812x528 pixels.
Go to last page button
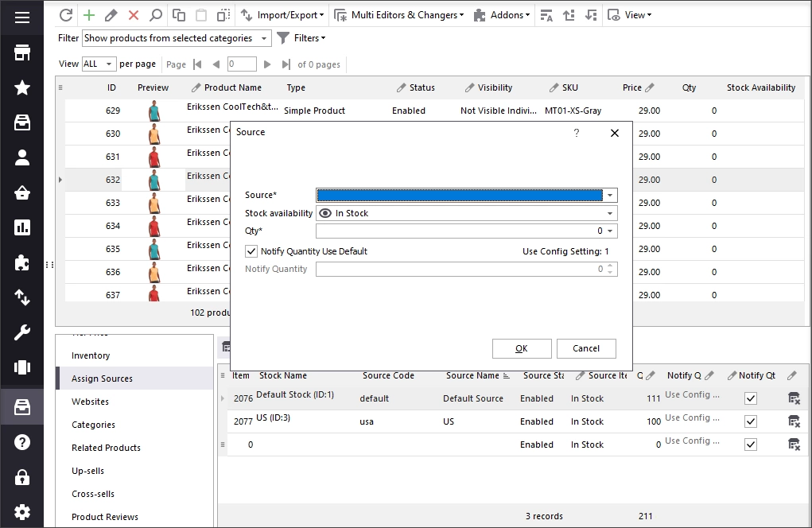[x=286, y=64]
